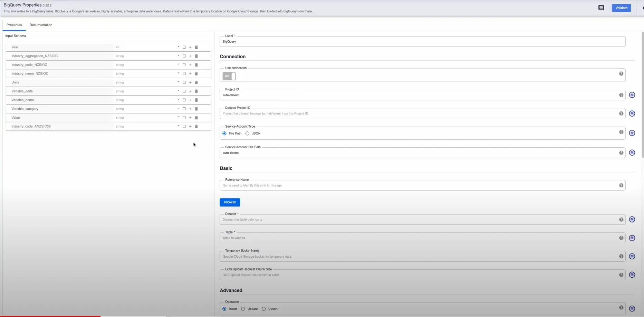Open the comments icon near Validate
The height and width of the screenshot is (317, 644).
(x=601, y=8)
